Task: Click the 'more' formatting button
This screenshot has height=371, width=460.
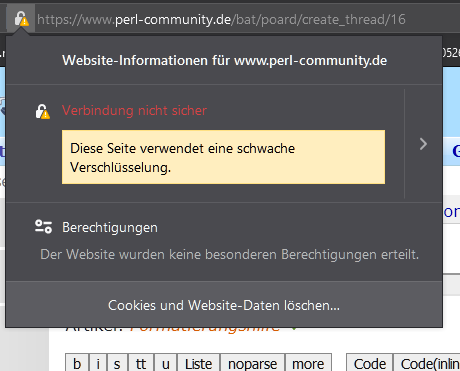Action: (308, 363)
